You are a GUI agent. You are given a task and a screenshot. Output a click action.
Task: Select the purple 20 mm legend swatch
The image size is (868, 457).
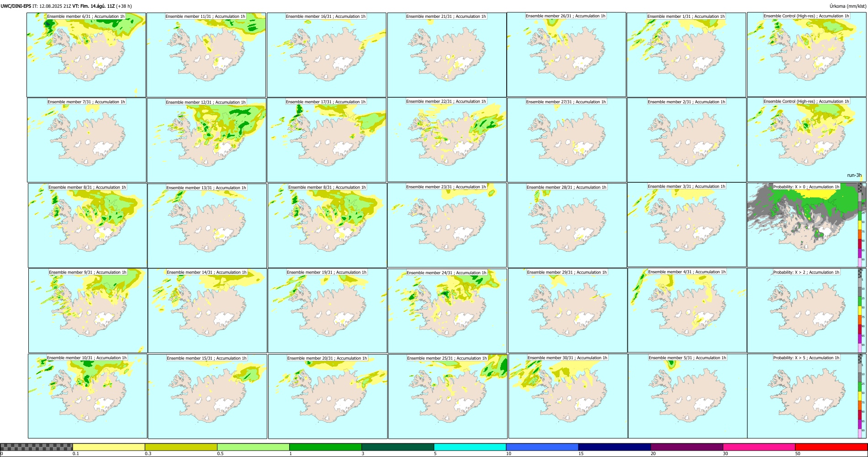tap(687, 447)
